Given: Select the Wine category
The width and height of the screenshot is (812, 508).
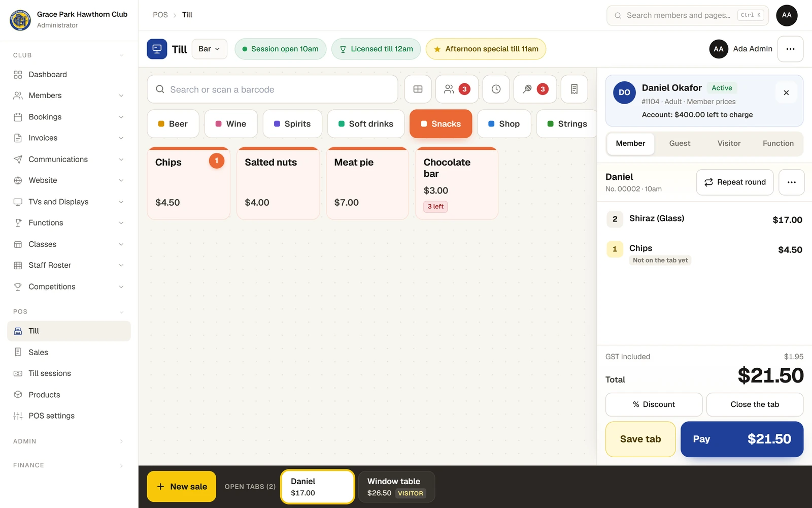Looking at the screenshot, I should [231, 124].
